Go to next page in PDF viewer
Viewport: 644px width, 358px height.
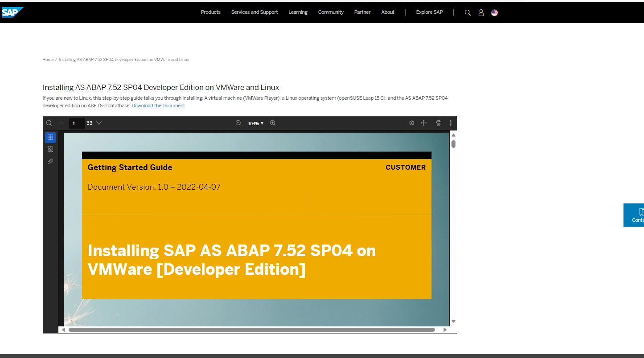(x=99, y=123)
